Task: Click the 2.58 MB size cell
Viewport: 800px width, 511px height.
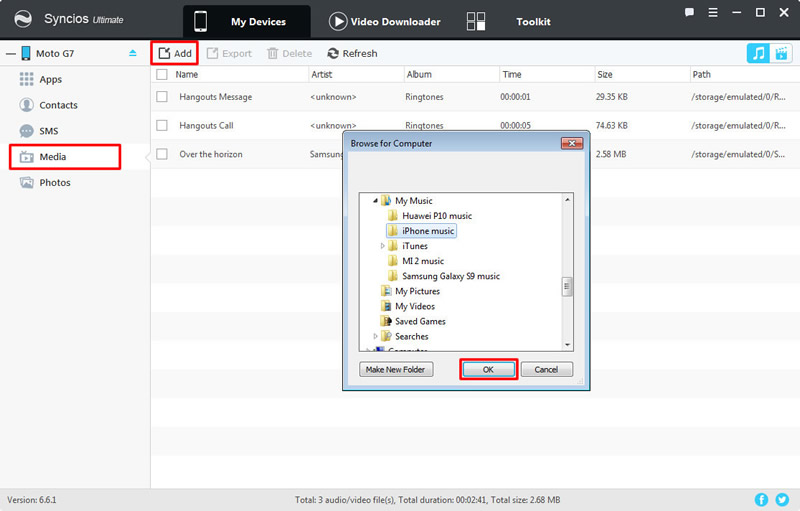Action: [611, 154]
